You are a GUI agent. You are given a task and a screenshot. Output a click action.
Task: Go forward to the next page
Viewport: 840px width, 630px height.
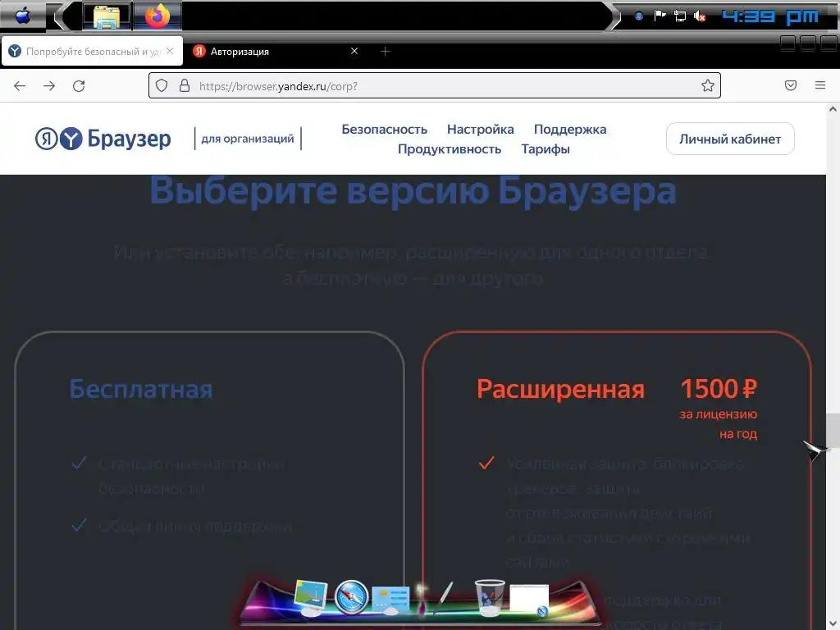point(49,85)
